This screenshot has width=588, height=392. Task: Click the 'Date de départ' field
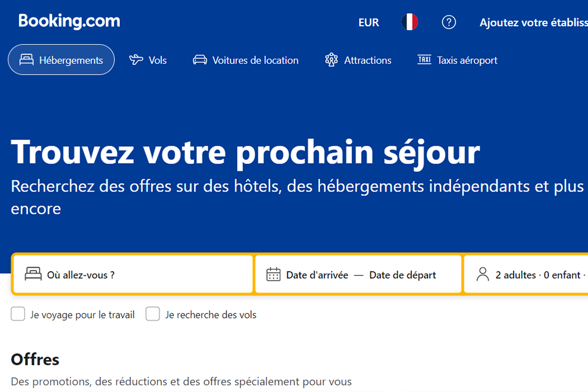click(x=403, y=275)
